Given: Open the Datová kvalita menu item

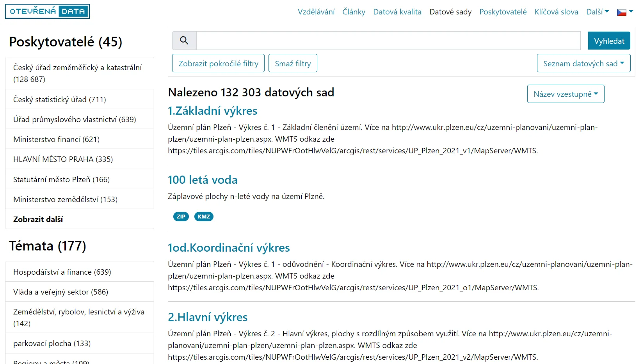Looking at the screenshot, I should point(397,12).
